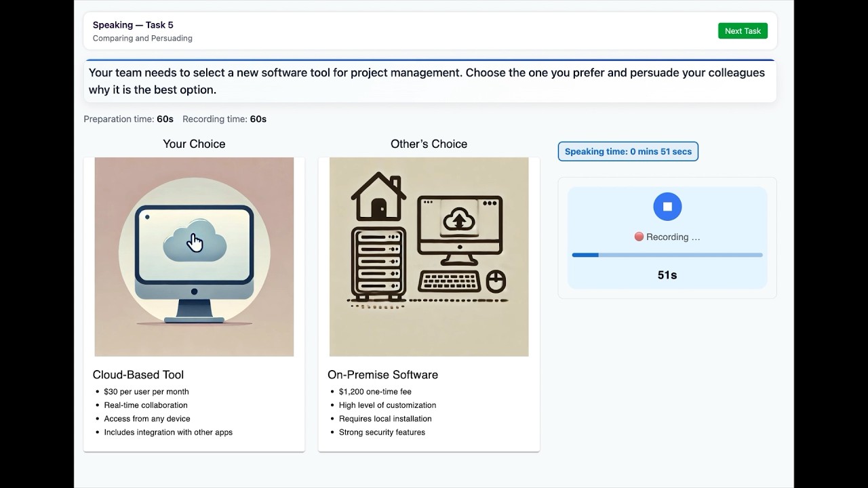This screenshot has height=488, width=868.
Task: Click the "51s" countdown value
Action: click(667, 275)
